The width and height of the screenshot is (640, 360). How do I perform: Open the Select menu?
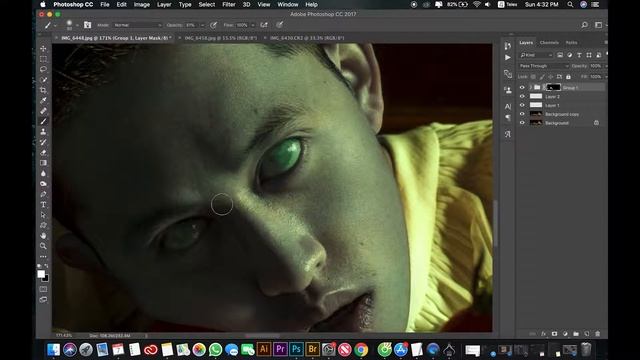click(x=207, y=4)
